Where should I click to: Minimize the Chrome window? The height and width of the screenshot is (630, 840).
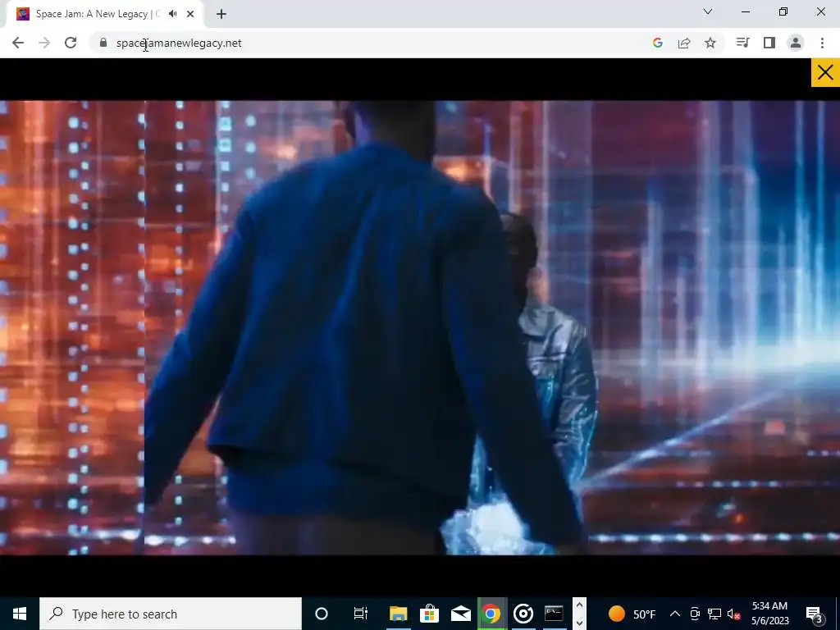point(746,11)
